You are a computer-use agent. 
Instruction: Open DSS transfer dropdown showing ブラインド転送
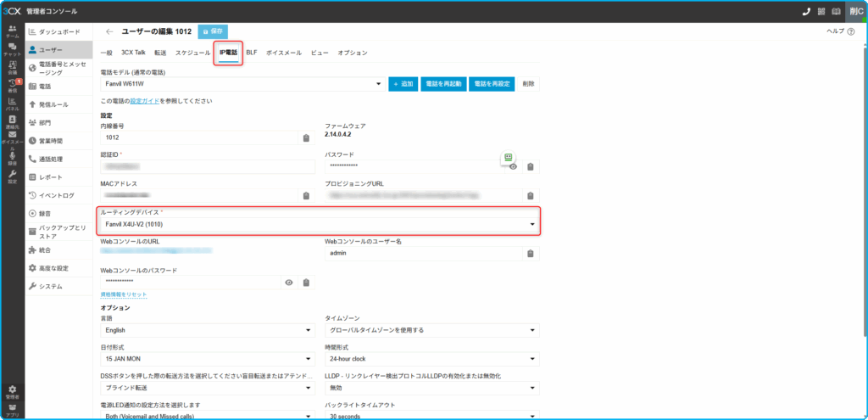click(x=208, y=388)
